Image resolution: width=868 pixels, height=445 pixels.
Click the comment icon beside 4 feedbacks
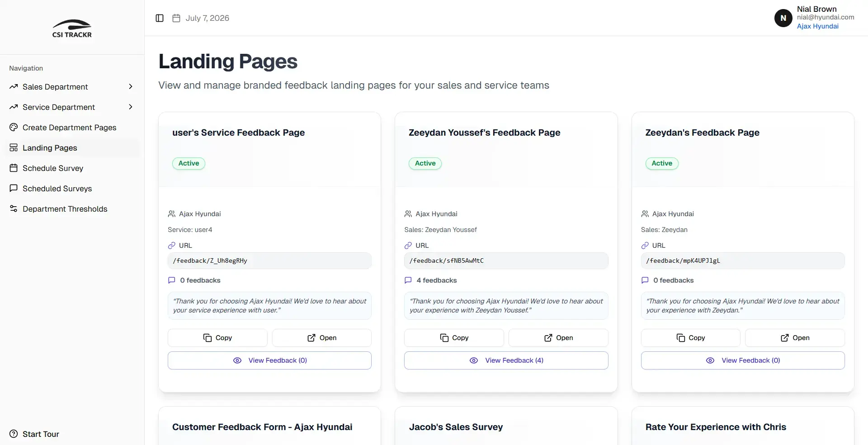click(408, 280)
